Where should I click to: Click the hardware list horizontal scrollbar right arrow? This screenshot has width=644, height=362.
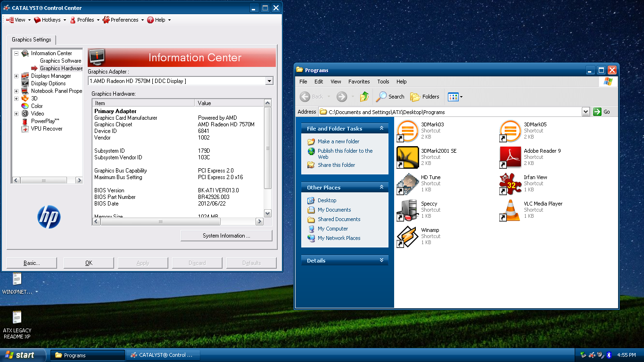point(259,222)
